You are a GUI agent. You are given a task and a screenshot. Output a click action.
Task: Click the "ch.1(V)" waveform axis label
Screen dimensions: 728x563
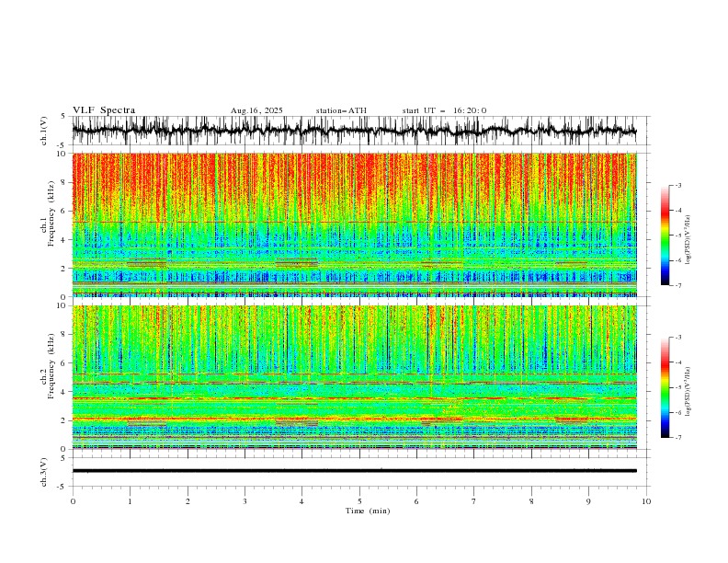44,131
